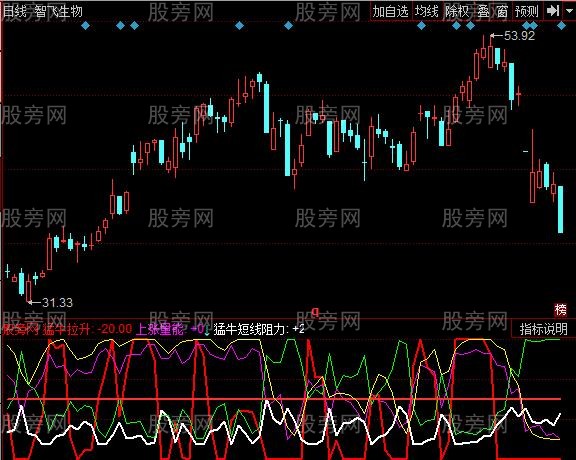Click the 猛牛短线阻力: +2 indicator label
This screenshot has width=576, height=460.
[x=259, y=329]
